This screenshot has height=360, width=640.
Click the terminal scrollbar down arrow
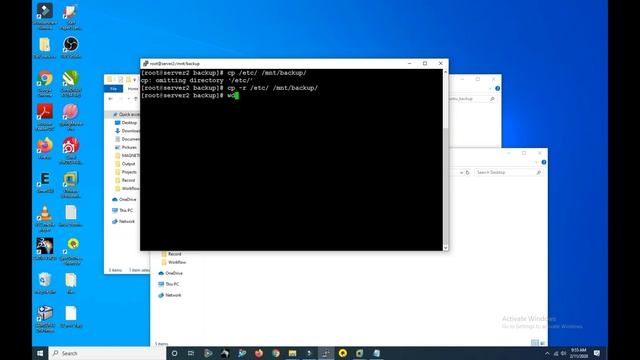pos(445,247)
